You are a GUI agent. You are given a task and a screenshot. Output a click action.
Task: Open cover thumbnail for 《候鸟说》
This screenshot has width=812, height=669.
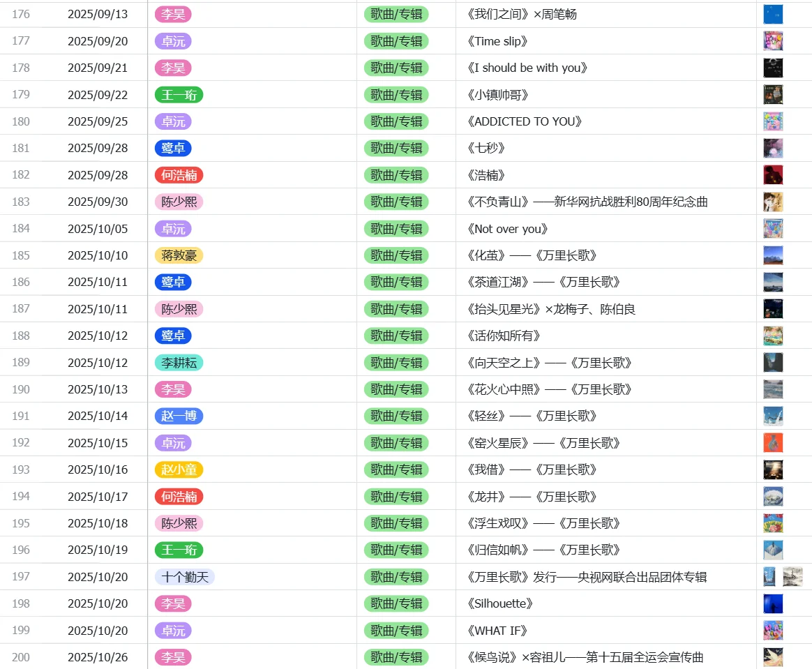click(773, 657)
